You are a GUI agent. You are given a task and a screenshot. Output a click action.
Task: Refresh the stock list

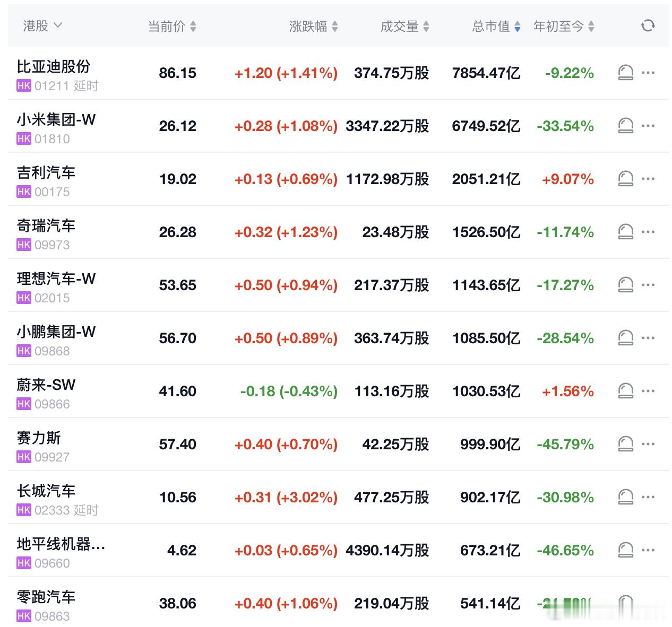(648, 25)
